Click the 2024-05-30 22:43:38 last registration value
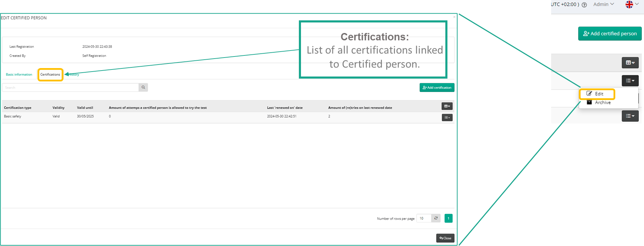Viewport: 644px width, 246px height. coord(97,47)
